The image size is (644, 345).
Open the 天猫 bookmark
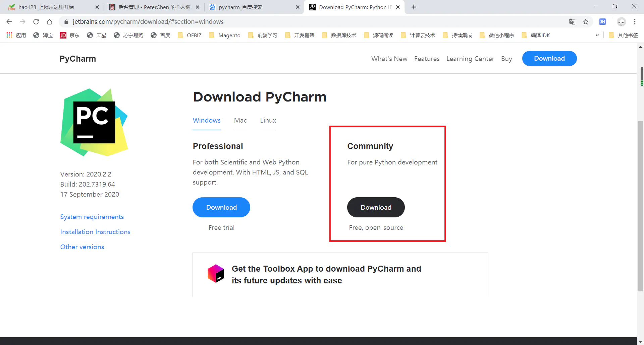pyautogui.click(x=97, y=35)
